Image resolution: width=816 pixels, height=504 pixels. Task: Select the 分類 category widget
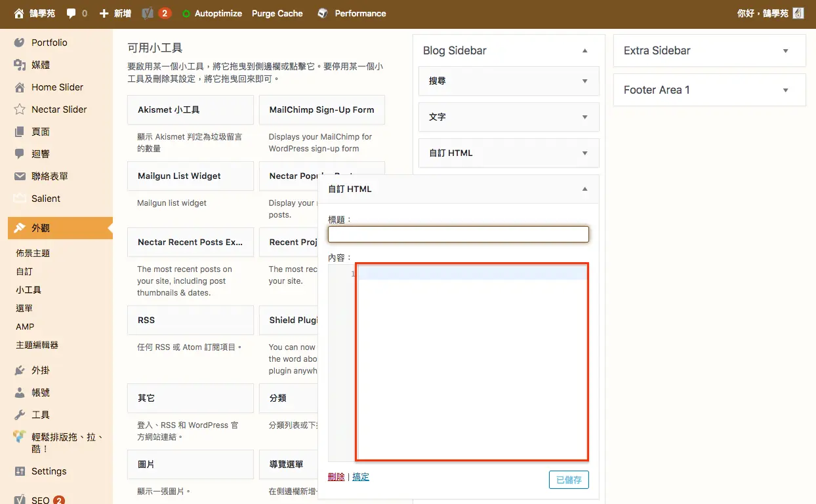(x=289, y=398)
